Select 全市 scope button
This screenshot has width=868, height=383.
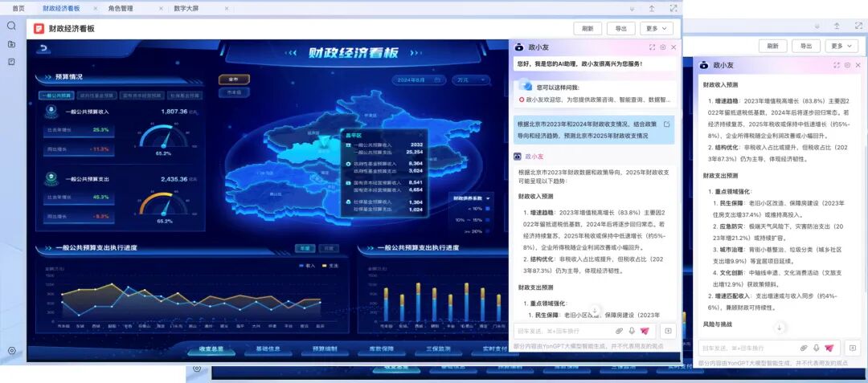pos(234,79)
